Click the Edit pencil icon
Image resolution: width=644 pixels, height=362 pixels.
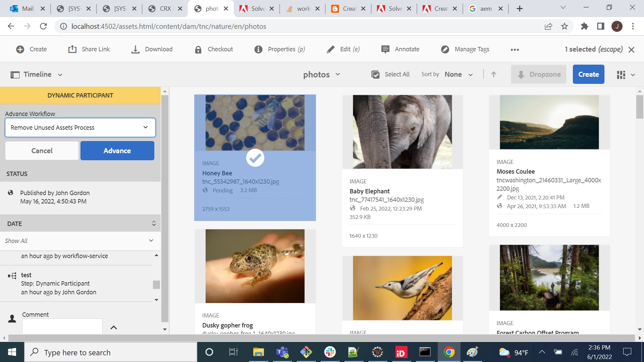coord(331,49)
